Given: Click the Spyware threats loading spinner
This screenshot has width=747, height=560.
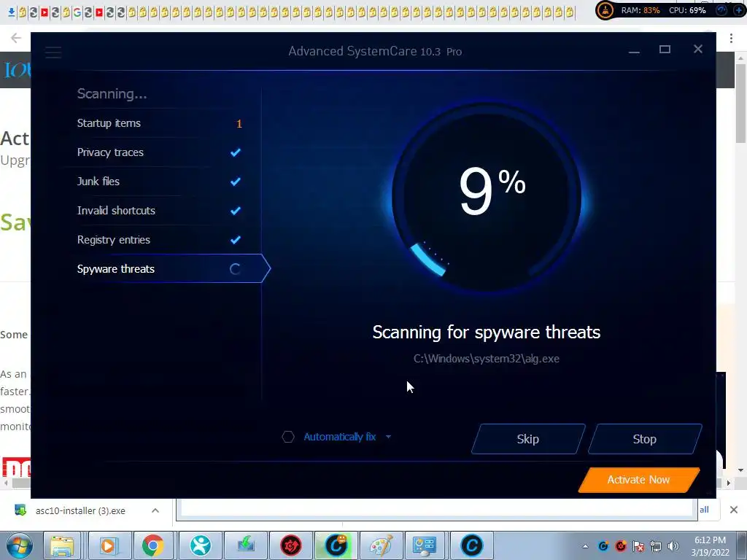Looking at the screenshot, I should [x=235, y=269].
